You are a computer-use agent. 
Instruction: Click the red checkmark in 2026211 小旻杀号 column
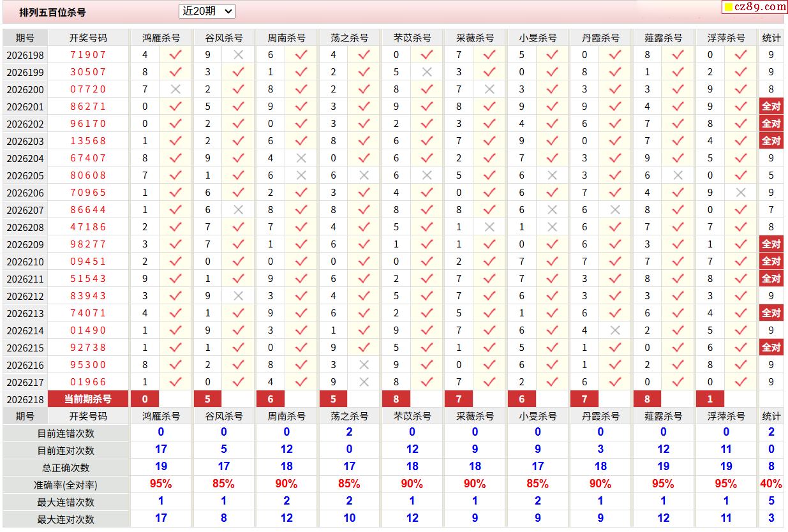pos(552,279)
